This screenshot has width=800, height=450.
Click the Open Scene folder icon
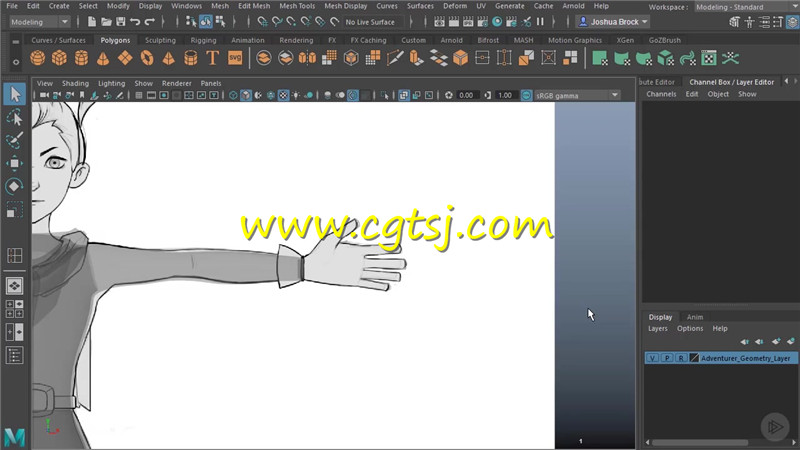click(x=106, y=21)
